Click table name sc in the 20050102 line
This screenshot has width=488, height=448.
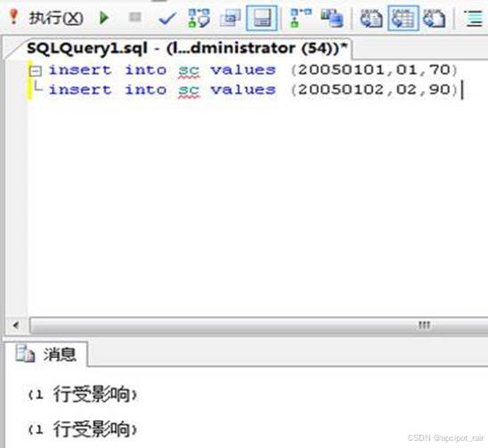(x=189, y=91)
